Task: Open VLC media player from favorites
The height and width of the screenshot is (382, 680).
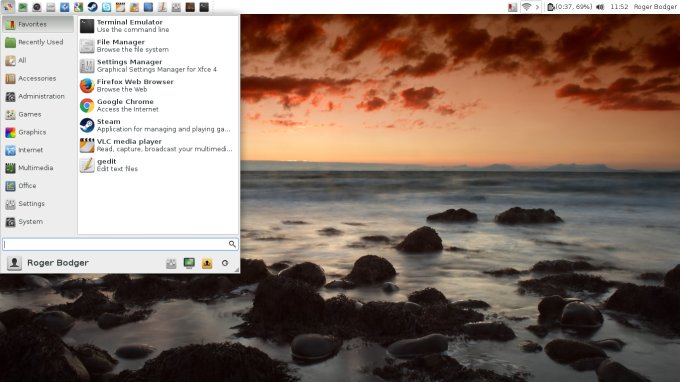Action: [158, 145]
